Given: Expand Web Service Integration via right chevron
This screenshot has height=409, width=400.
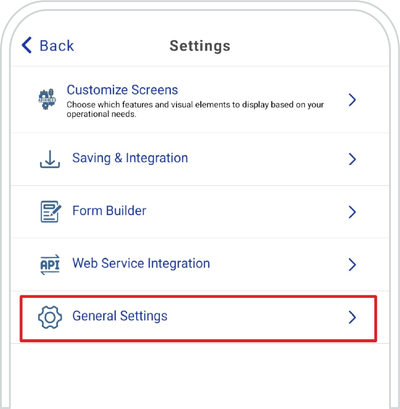Looking at the screenshot, I should point(352,264).
